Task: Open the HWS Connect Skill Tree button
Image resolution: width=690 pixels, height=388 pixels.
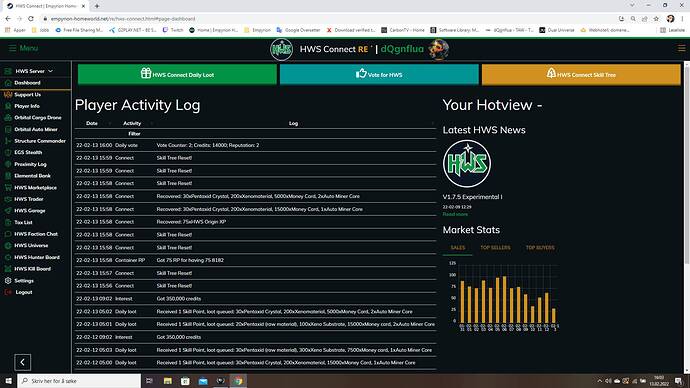Action: click(x=581, y=74)
